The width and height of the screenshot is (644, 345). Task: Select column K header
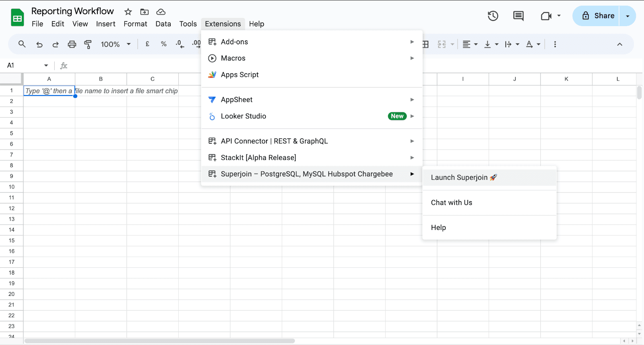coord(566,79)
